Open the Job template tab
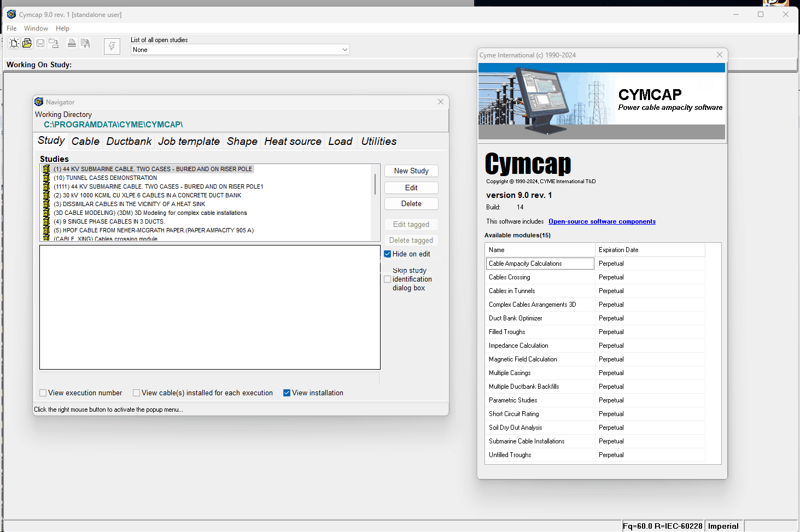800x532 pixels. click(x=189, y=141)
